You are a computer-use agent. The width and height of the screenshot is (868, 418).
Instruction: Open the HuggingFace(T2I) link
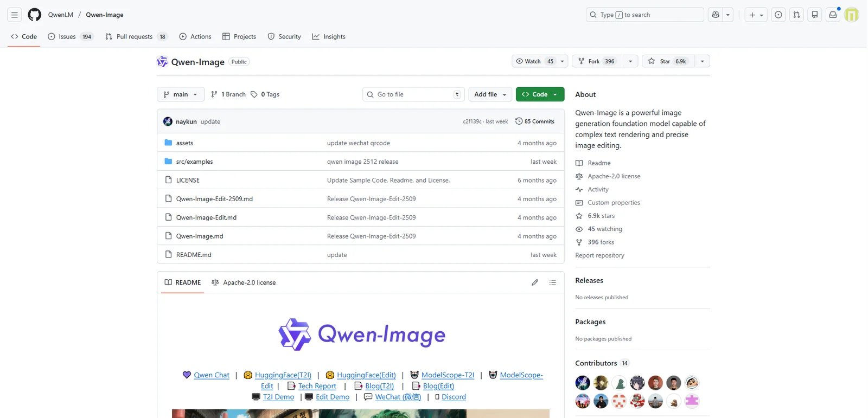pos(283,375)
